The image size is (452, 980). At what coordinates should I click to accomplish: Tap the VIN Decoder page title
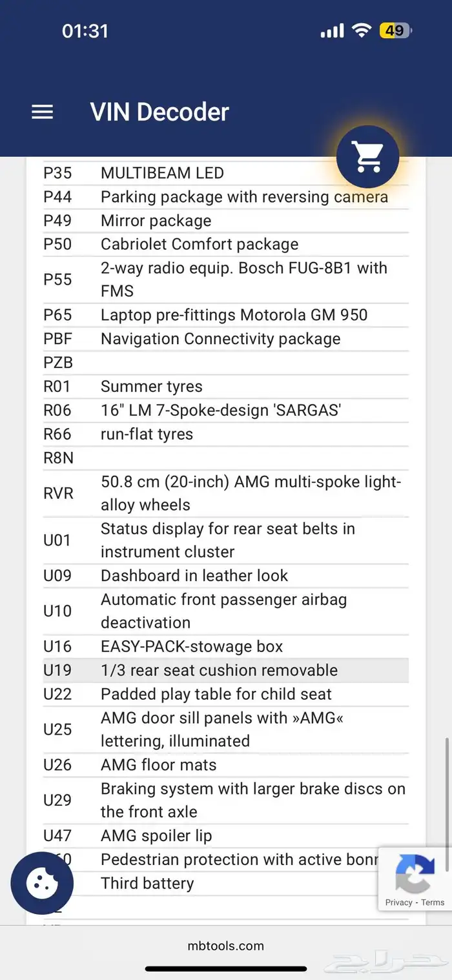159,112
